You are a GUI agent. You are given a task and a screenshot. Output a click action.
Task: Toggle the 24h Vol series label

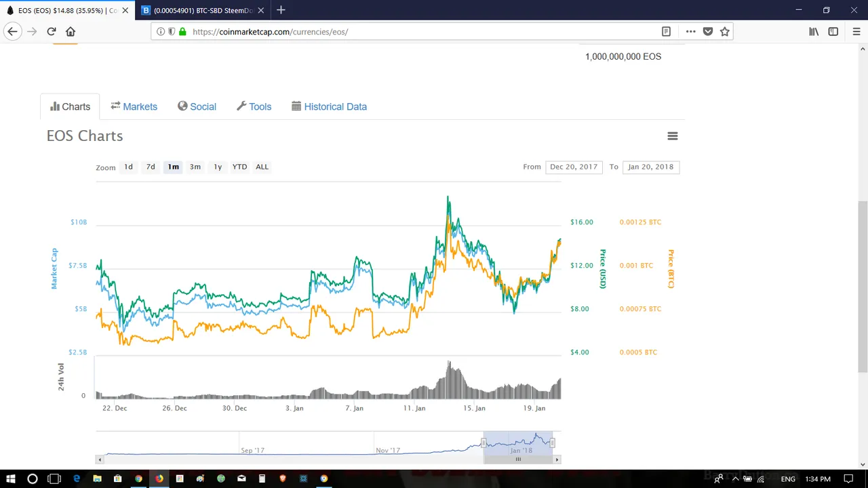pos(61,377)
